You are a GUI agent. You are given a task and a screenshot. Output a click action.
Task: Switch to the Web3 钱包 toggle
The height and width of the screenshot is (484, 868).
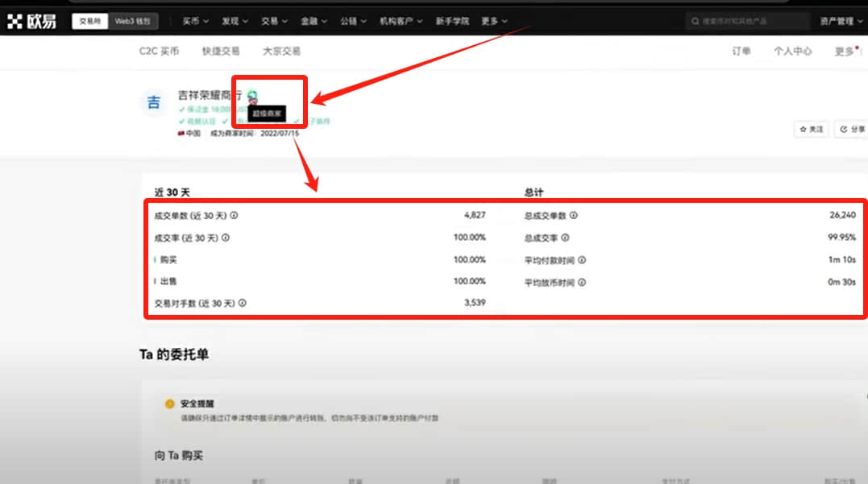[x=133, y=21]
